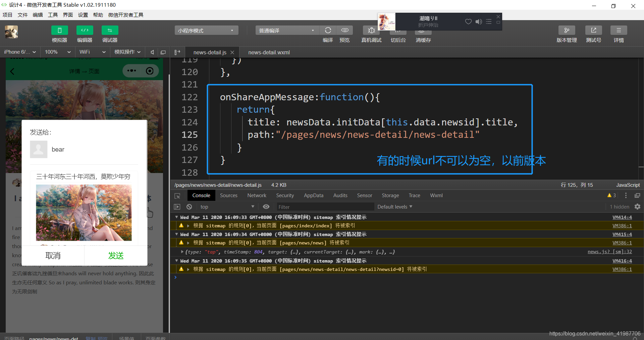Open the Console tab
The image size is (644, 340).
click(201, 195)
